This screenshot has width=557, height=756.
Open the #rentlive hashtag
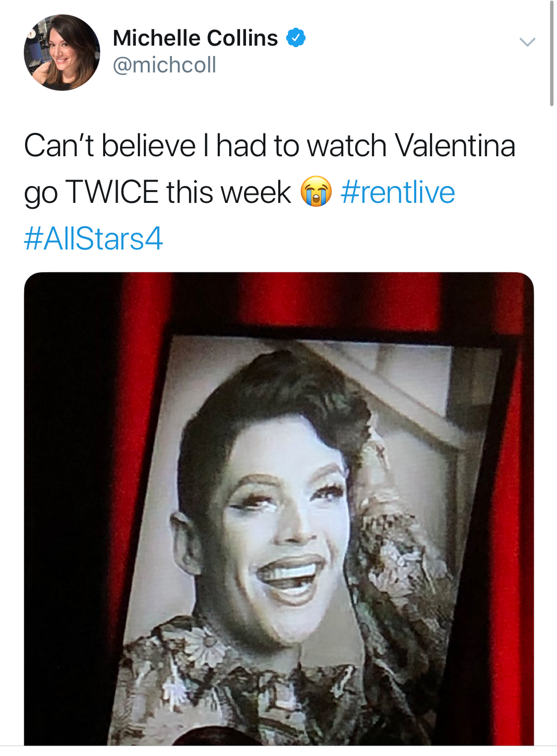(x=397, y=192)
